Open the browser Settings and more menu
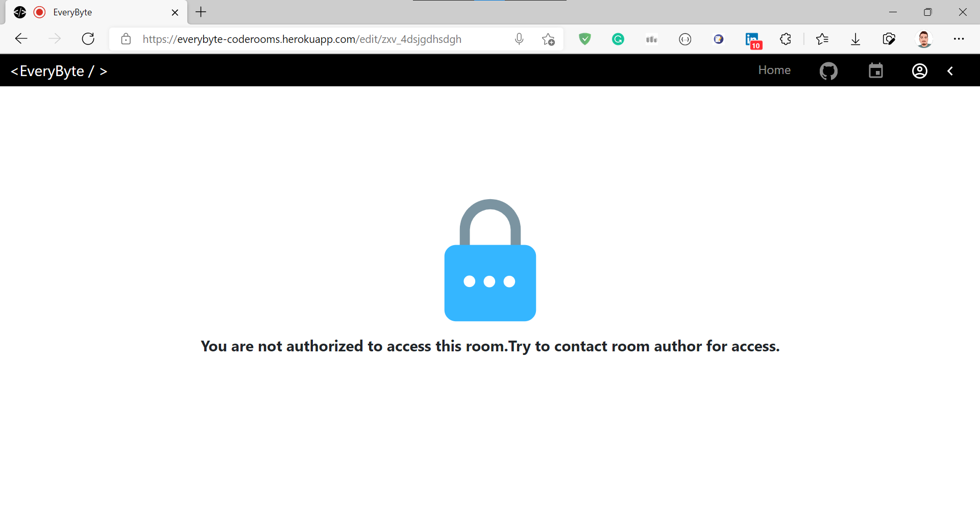The image size is (980, 526). 959,39
